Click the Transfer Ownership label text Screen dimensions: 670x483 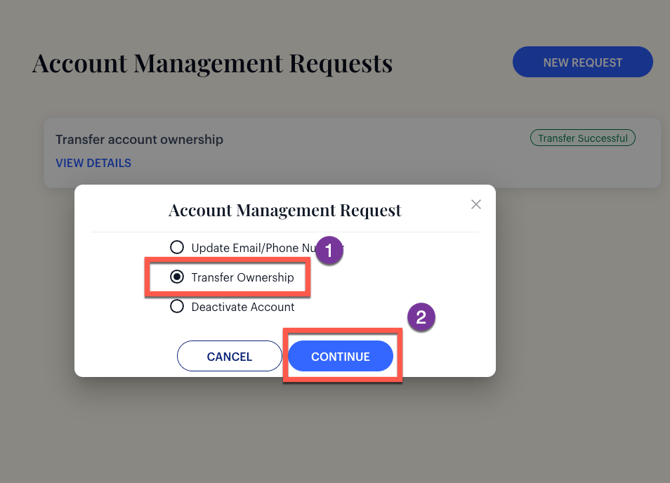[x=242, y=278]
